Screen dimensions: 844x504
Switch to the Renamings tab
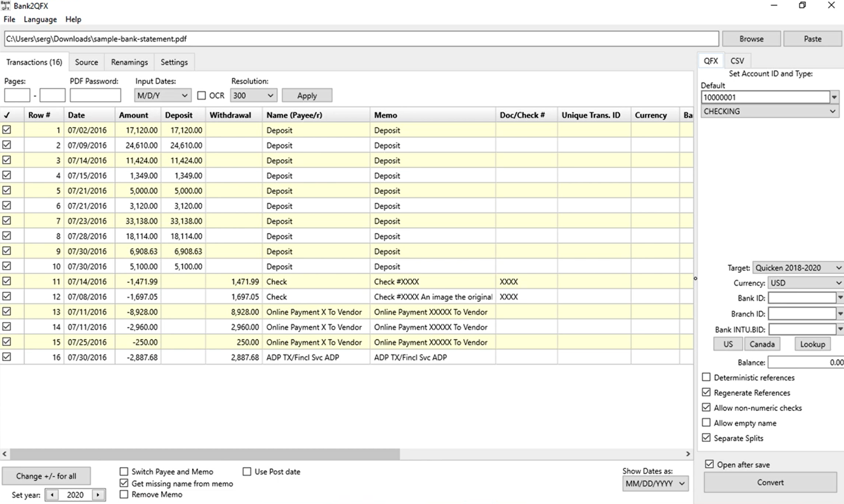click(129, 62)
